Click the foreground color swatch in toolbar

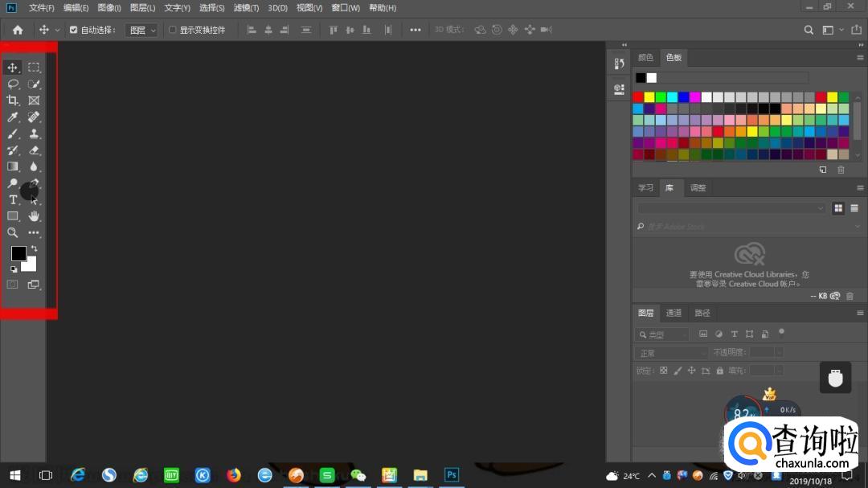pos(18,253)
